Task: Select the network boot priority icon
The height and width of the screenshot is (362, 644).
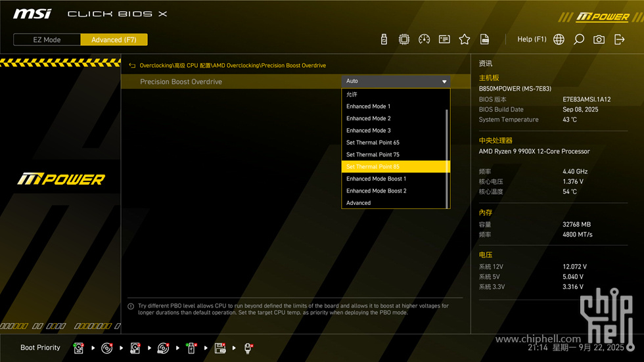Action: click(x=248, y=348)
